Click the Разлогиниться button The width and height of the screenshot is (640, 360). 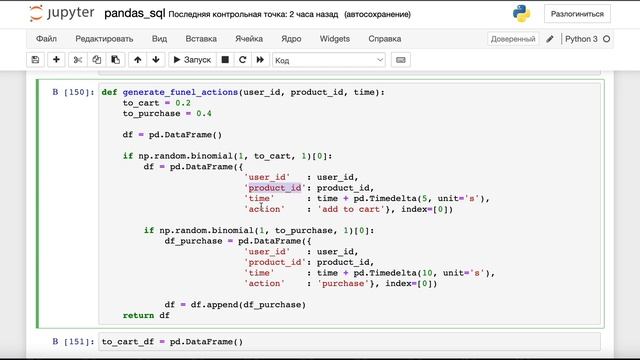tap(577, 14)
